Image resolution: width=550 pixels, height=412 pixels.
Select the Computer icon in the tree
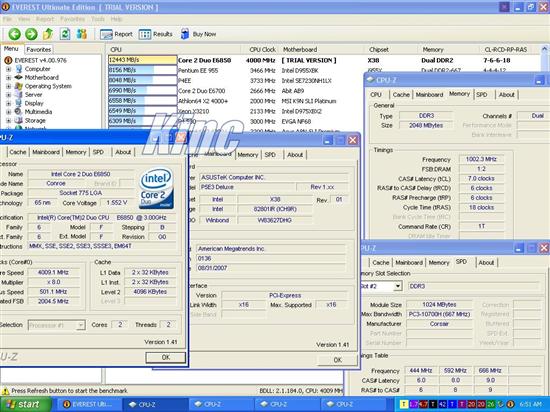[19, 69]
